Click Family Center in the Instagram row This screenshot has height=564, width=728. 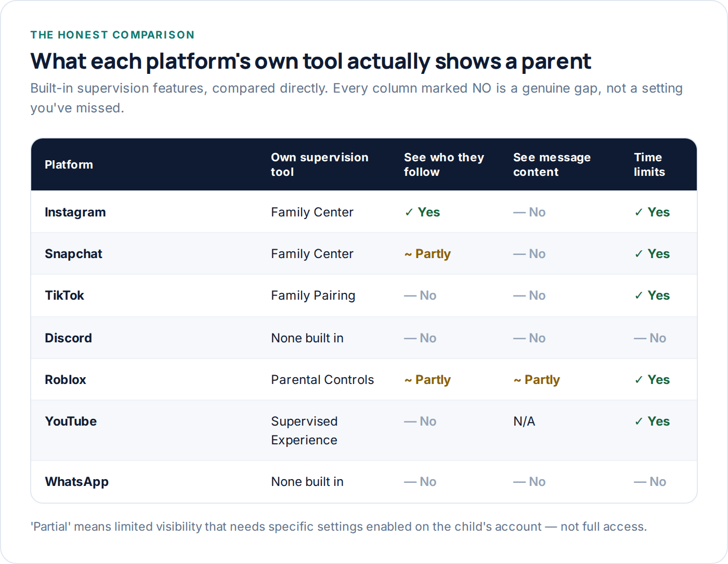click(312, 212)
